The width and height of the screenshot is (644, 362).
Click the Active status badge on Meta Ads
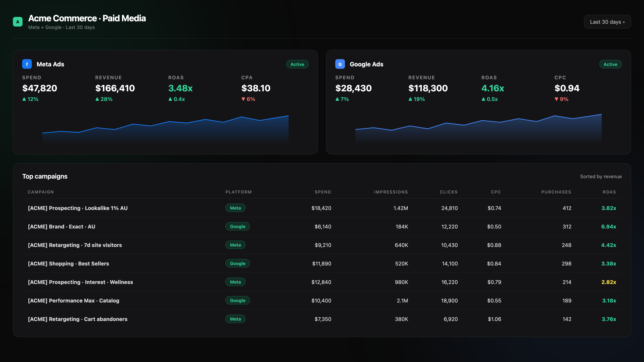pos(297,64)
